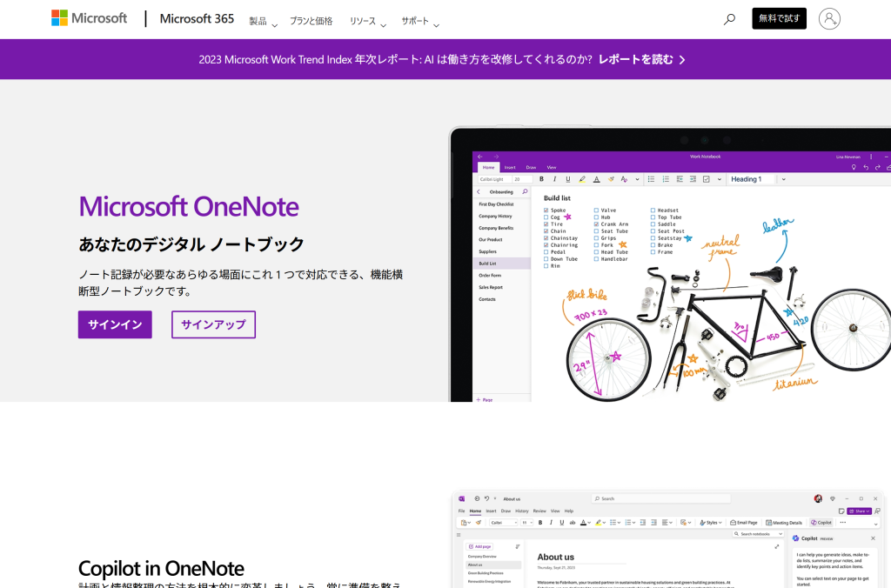Toggle the Headset checkbox in Build list

(x=653, y=210)
